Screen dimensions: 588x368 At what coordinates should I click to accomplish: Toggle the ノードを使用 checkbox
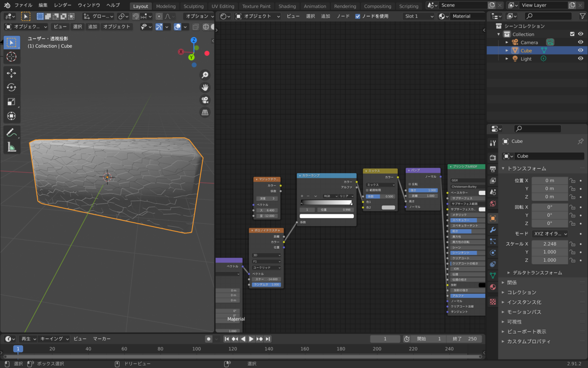(359, 16)
